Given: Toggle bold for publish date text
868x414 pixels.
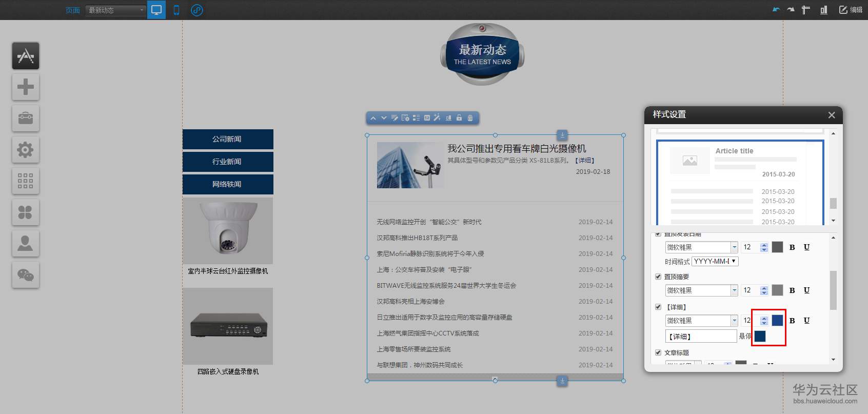Looking at the screenshot, I should click(x=792, y=247).
